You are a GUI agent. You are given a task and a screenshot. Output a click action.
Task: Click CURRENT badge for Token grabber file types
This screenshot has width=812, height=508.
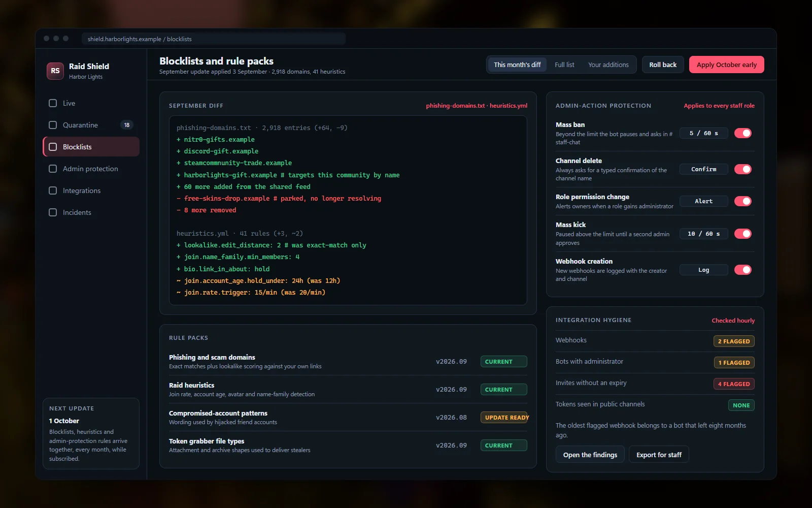click(504, 446)
